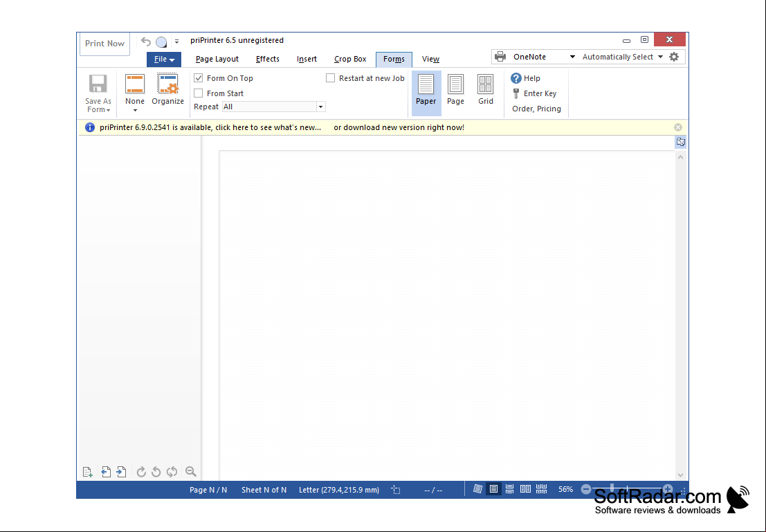766x532 pixels.
Task: Click the preview corner icon above scrollbar
Action: click(680, 142)
